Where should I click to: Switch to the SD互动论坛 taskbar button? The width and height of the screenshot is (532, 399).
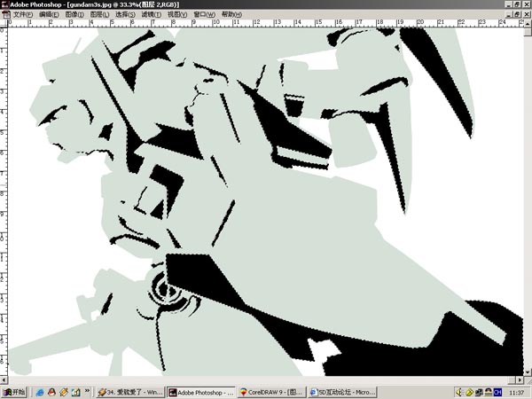(x=342, y=392)
